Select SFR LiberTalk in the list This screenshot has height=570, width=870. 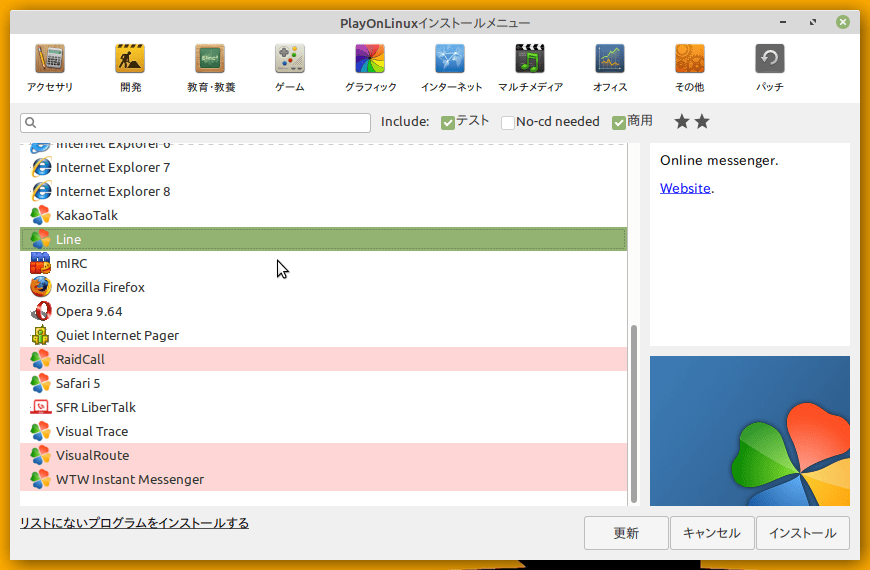click(323, 407)
